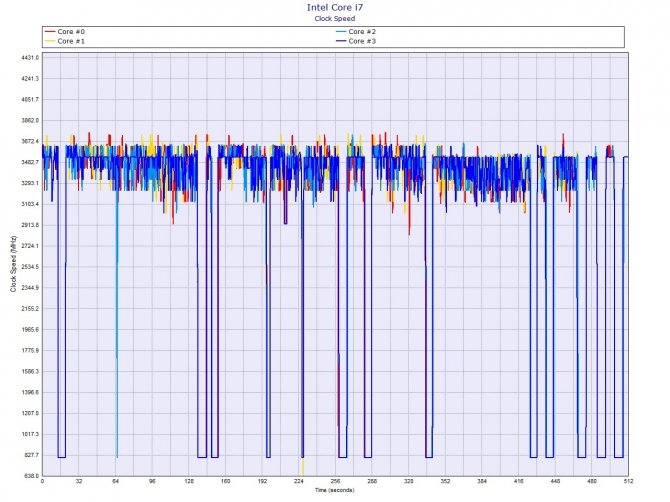Click the Core #0 legend entry
The width and height of the screenshot is (670, 502).
click(65, 32)
